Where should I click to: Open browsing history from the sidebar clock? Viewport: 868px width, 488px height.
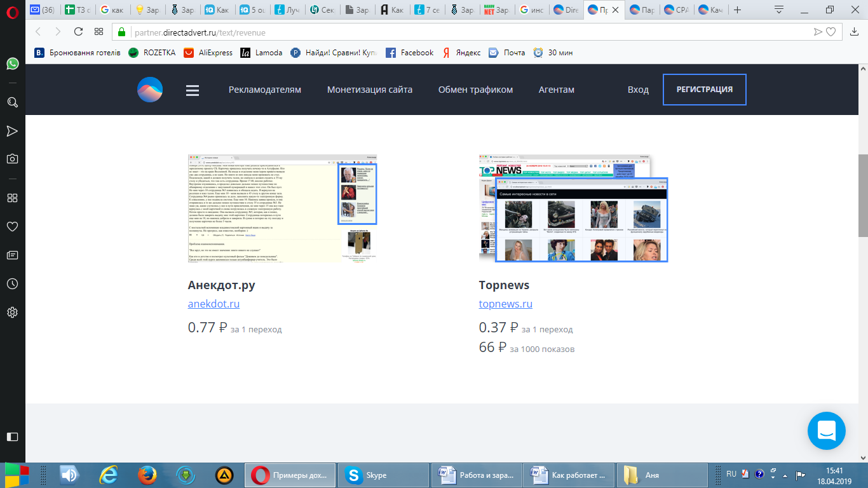(x=12, y=283)
